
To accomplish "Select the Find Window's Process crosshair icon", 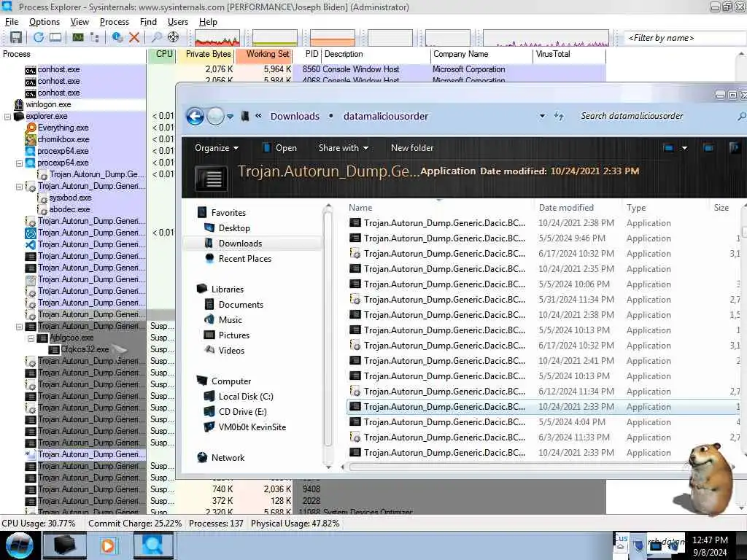I will coord(174,37).
